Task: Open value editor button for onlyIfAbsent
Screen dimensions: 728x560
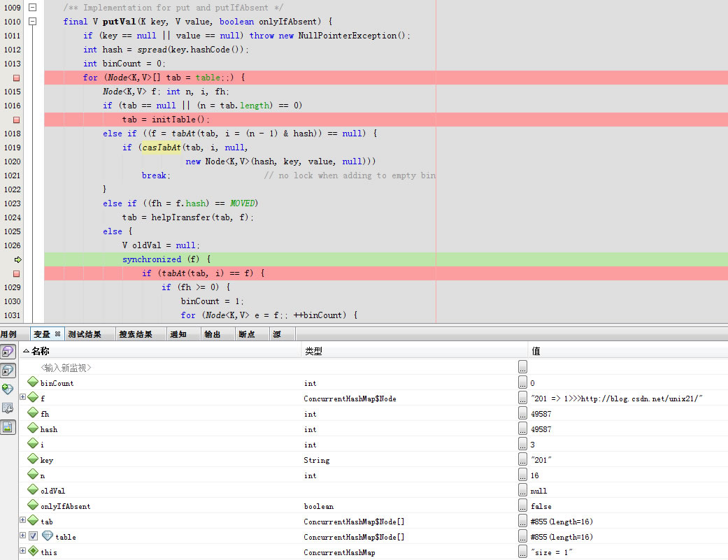Action: [x=523, y=505]
